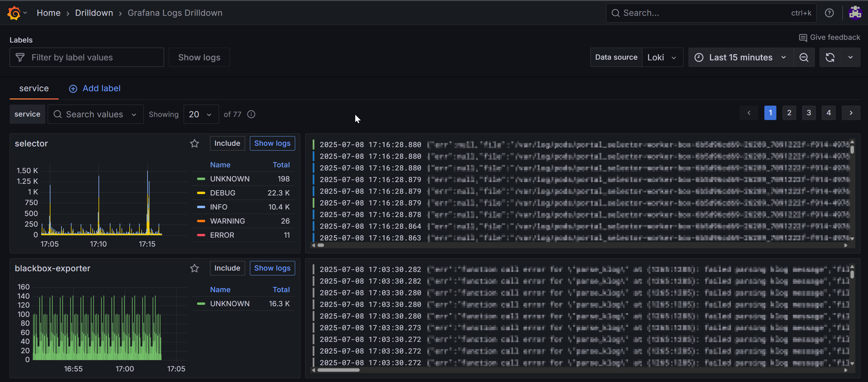
Task: Go to previous page arrow
Action: (x=749, y=113)
